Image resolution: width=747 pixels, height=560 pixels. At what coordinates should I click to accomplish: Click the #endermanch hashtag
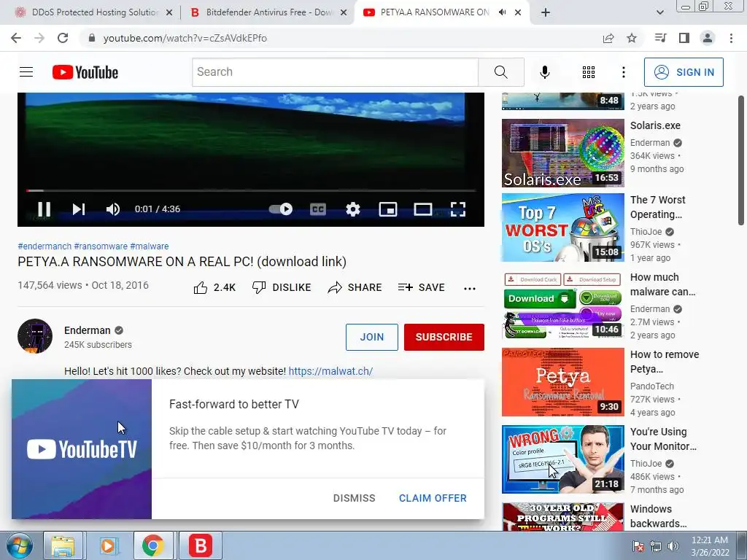pyautogui.click(x=44, y=246)
